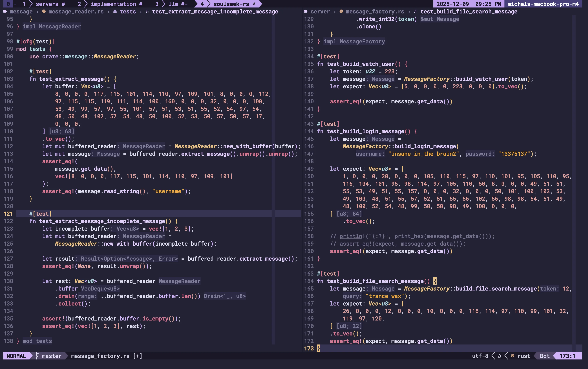Click the Linux penguin icon in statusline
The image size is (588, 369).
pos(500,356)
